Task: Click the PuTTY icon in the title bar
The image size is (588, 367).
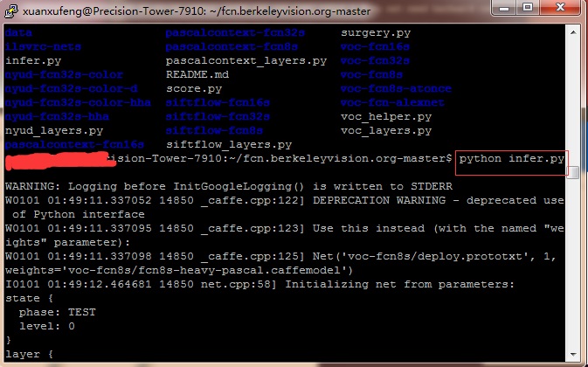Action: pos(10,10)
